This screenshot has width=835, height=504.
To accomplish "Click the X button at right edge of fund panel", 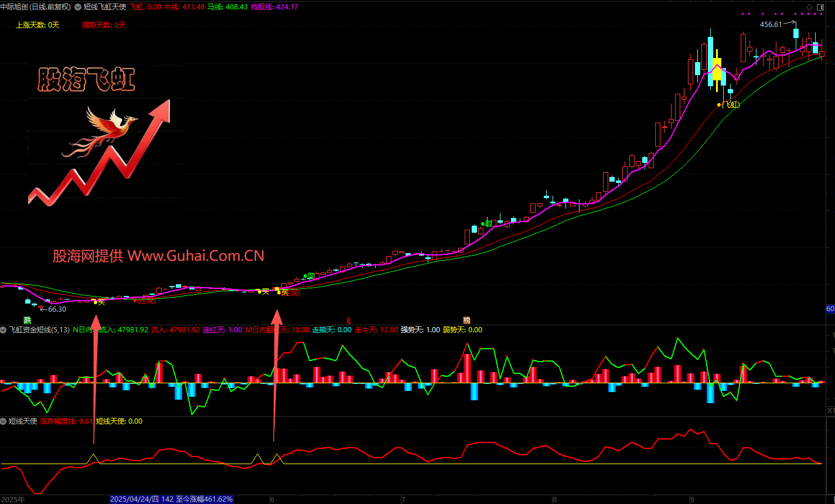I will coord(830,410).
